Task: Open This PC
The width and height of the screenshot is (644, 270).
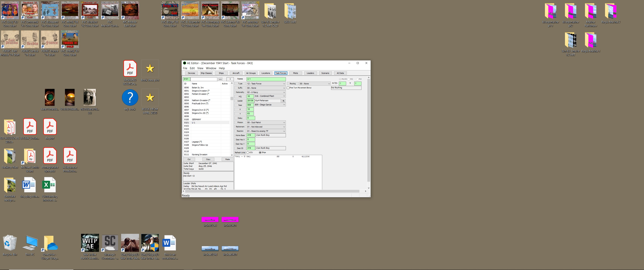Action: (30, 245)
